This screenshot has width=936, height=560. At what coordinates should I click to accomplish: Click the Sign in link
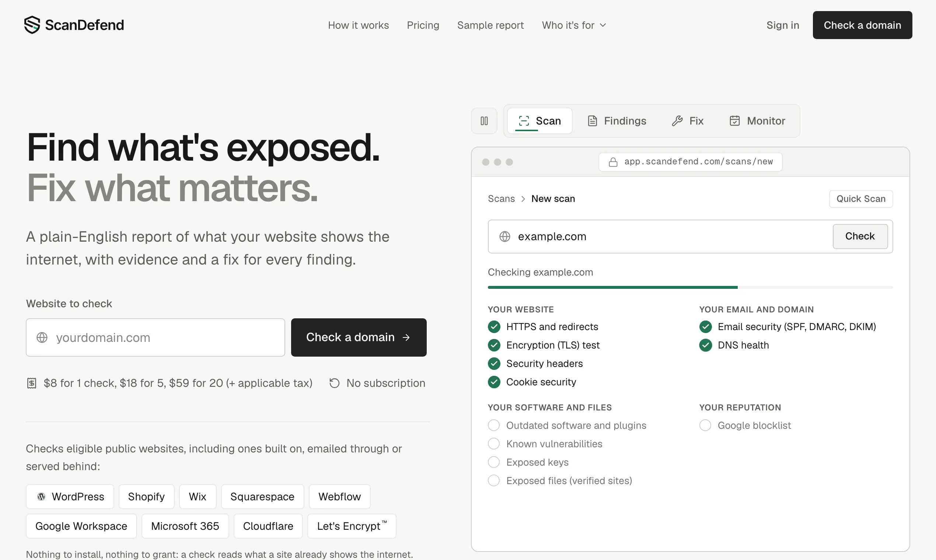pyautogui.click(x=783, y=25)
